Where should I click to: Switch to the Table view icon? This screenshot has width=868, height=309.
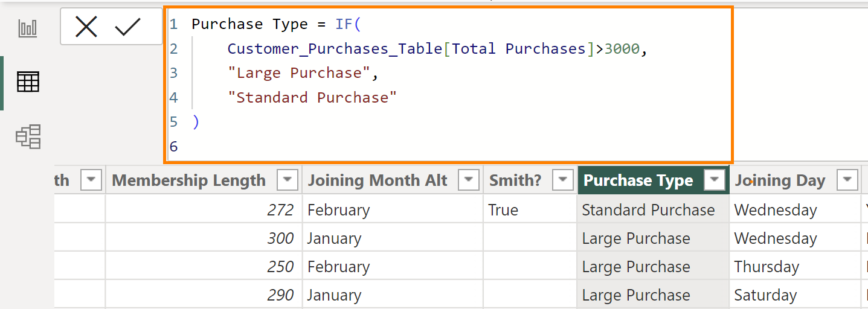(28, 81)
